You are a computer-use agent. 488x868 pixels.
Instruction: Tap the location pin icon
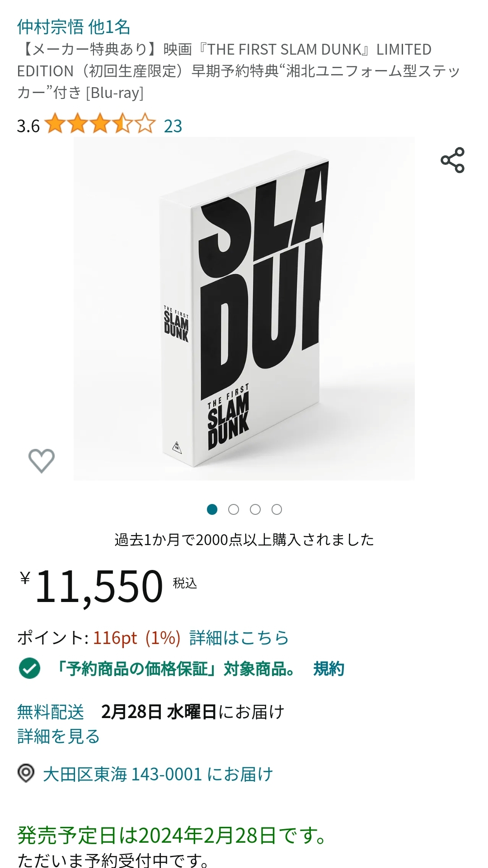(x=26, y=773)
